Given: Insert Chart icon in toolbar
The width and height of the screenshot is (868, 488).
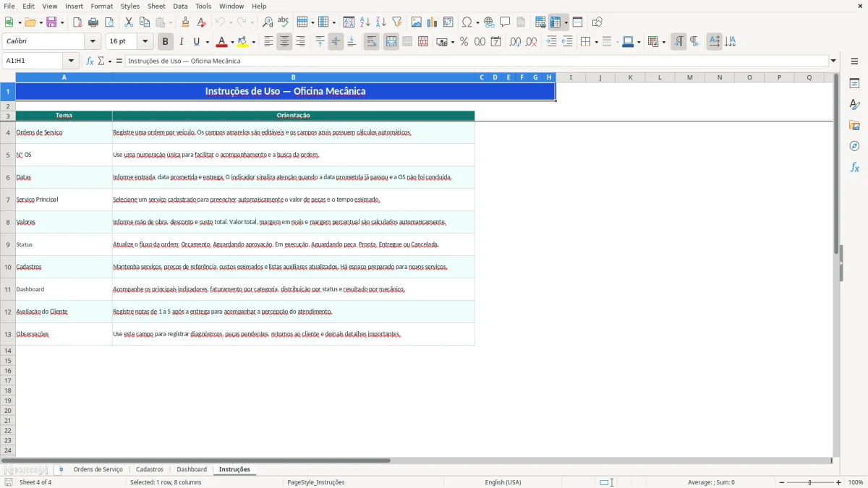Looking at the screenshot, I should 433,22.
